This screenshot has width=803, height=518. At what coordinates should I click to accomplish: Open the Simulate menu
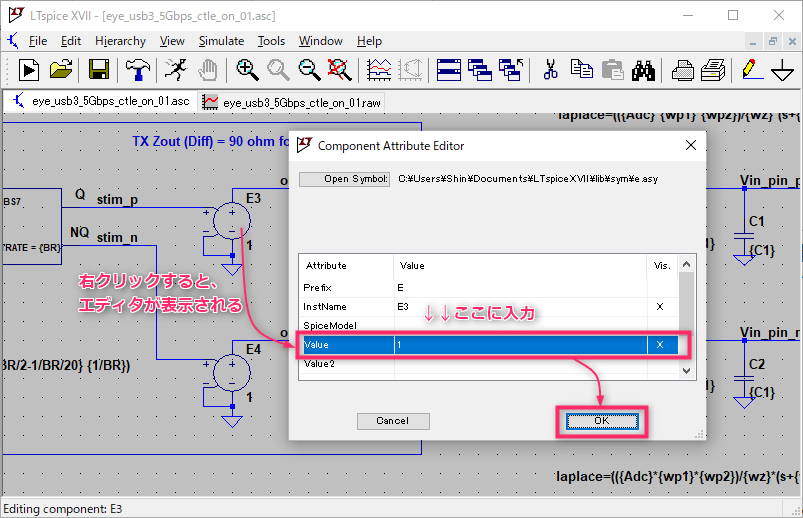coord(221,41)
